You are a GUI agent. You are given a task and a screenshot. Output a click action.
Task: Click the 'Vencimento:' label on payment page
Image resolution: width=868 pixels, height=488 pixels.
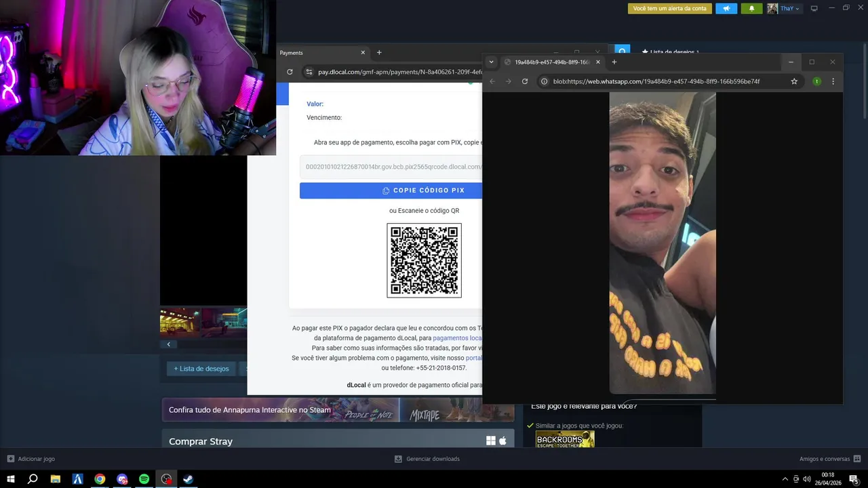coord(324,117)
